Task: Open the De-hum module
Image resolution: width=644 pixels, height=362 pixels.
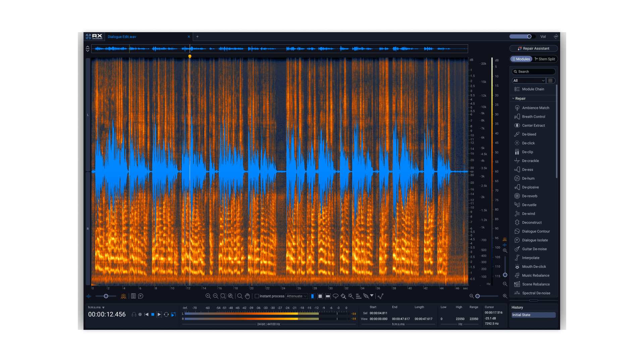Action: click(x=528, y=178)
